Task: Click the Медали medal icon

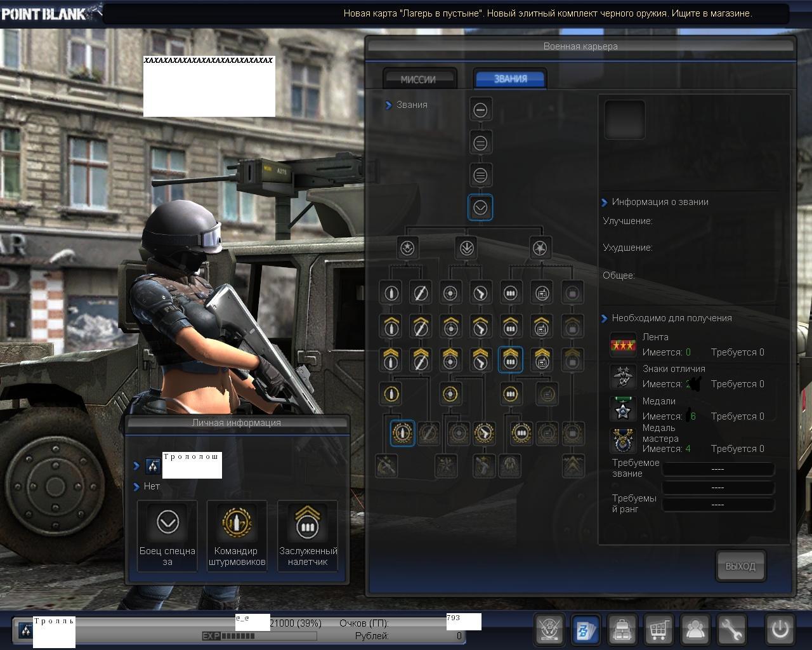Action: pyautogui.click(x=623, y=409)
